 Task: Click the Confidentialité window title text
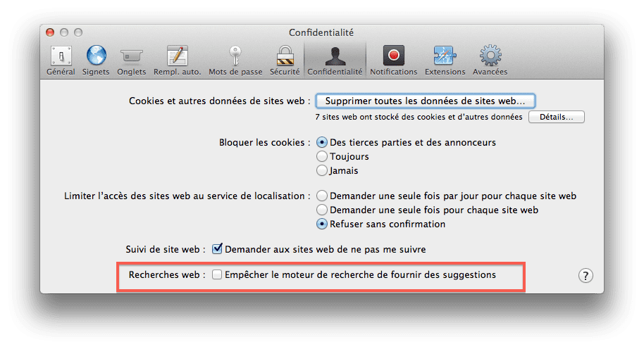(x=321, y=32)
